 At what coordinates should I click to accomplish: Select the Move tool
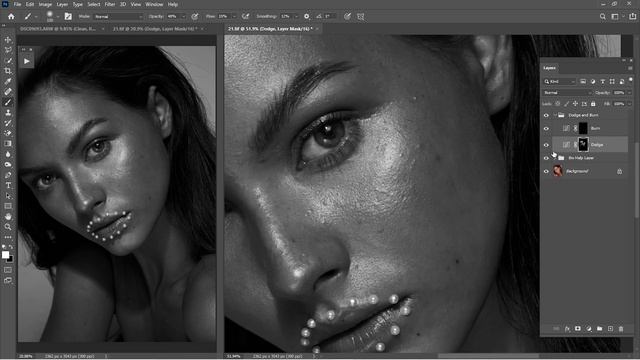click(8, 40)
